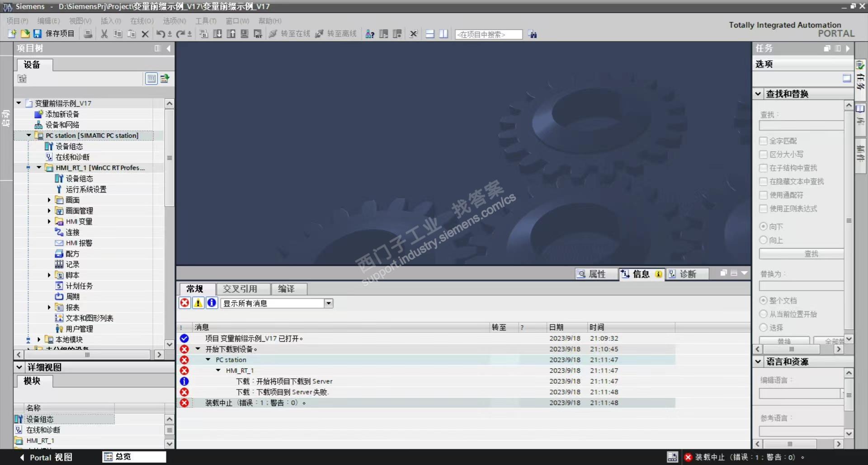Toggle the warning messages filter icon
The height and width of the screenshot is (465, 868).
pyautogui.click(x=198, y=303)
